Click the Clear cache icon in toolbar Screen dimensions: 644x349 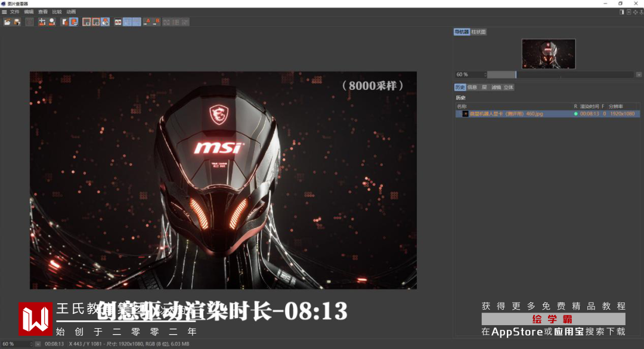pyautogui.click(x=42, y=22)
